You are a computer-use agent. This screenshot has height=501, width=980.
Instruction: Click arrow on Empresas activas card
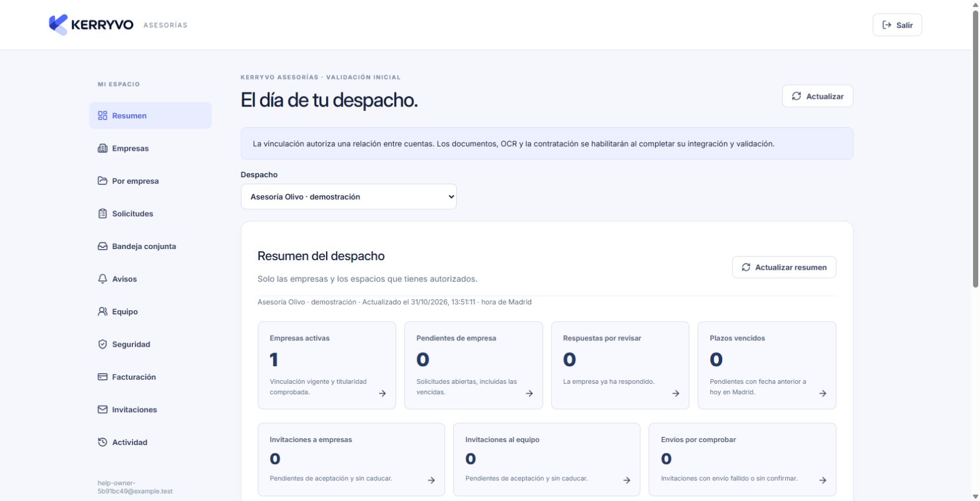coord(383,393)
